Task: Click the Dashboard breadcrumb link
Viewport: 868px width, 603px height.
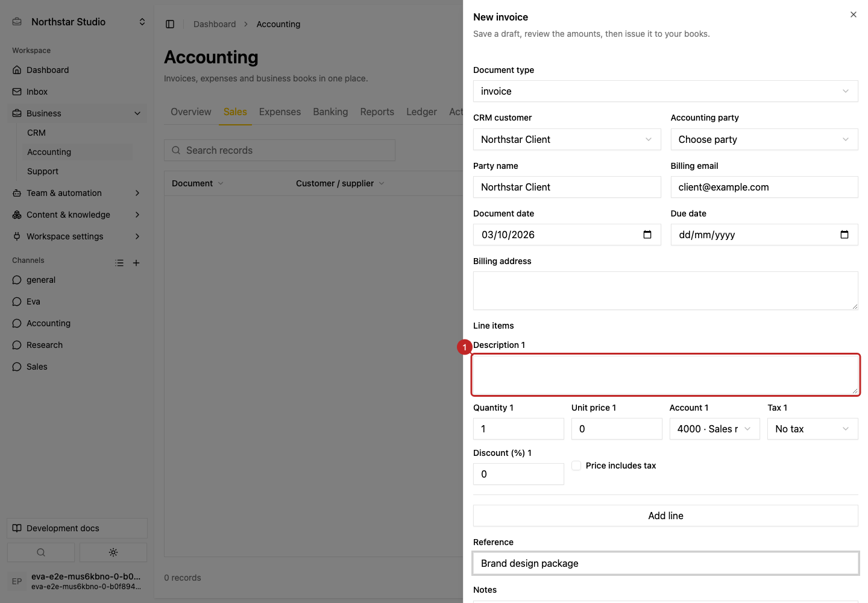Action: [x=215, y=24]
